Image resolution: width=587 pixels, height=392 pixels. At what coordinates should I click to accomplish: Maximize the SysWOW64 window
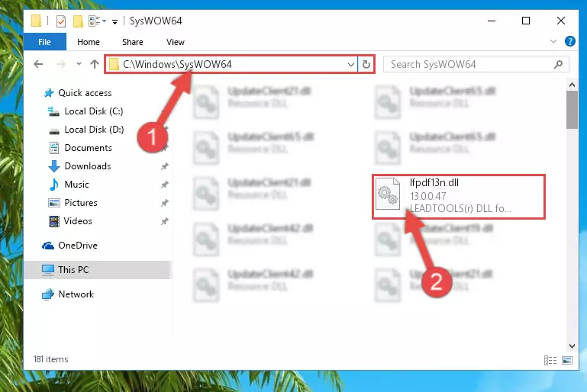(526, 21)
